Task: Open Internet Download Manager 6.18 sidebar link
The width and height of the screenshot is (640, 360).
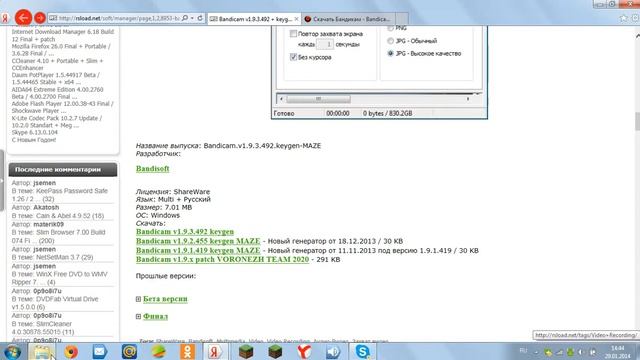Action: pyautogui.click(x=63, y=36)
